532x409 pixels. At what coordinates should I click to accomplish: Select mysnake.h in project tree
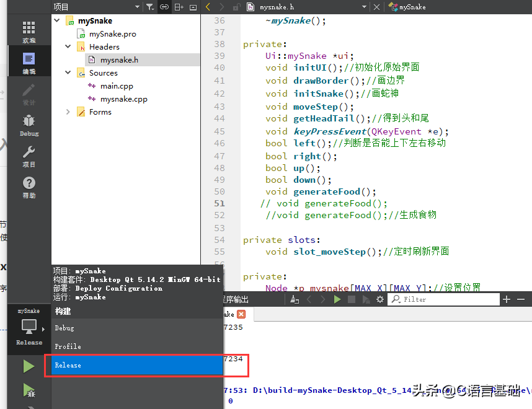click(x=119, y=60)
